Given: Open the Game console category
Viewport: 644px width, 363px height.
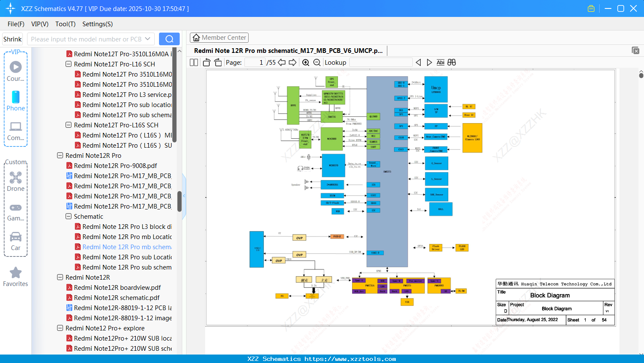Looking at the screenshot, I should point(16,212).
